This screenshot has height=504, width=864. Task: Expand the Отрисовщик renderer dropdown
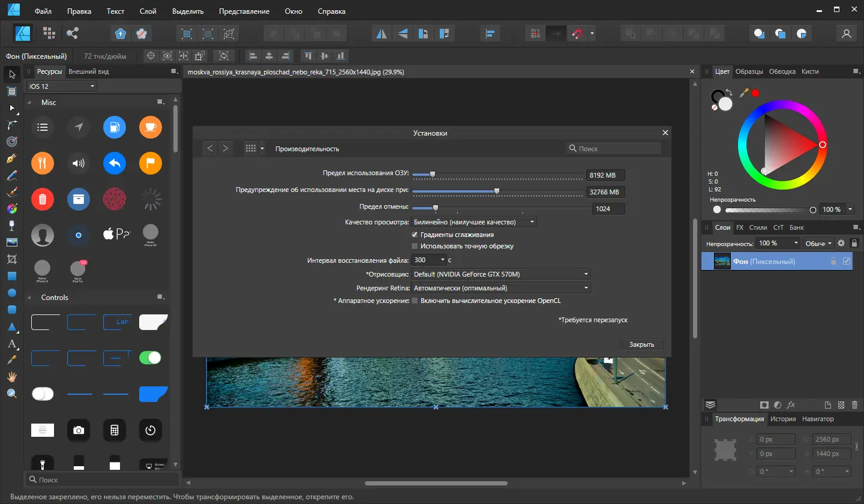click(x=501, y=274)
